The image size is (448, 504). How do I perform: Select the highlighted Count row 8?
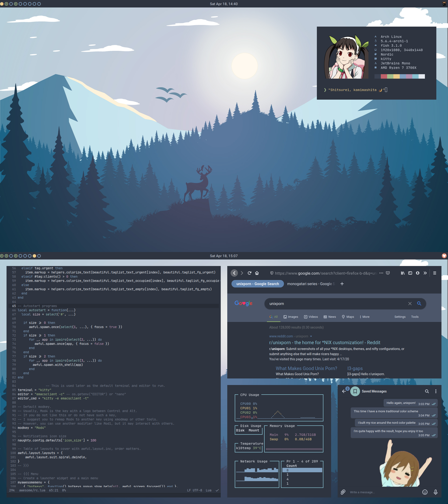(x=302, y=470)
